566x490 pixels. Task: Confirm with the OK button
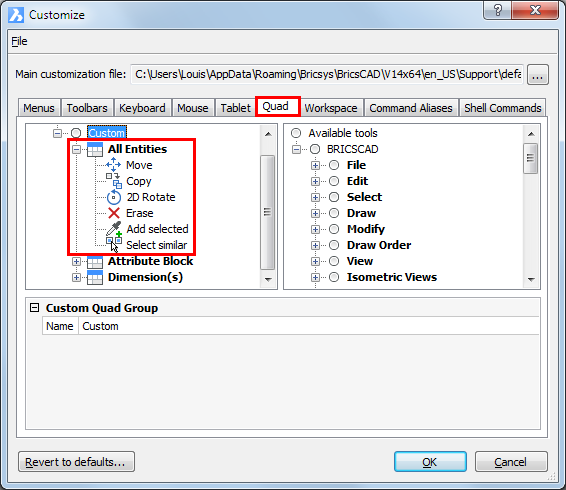click(x=430, y=462)
